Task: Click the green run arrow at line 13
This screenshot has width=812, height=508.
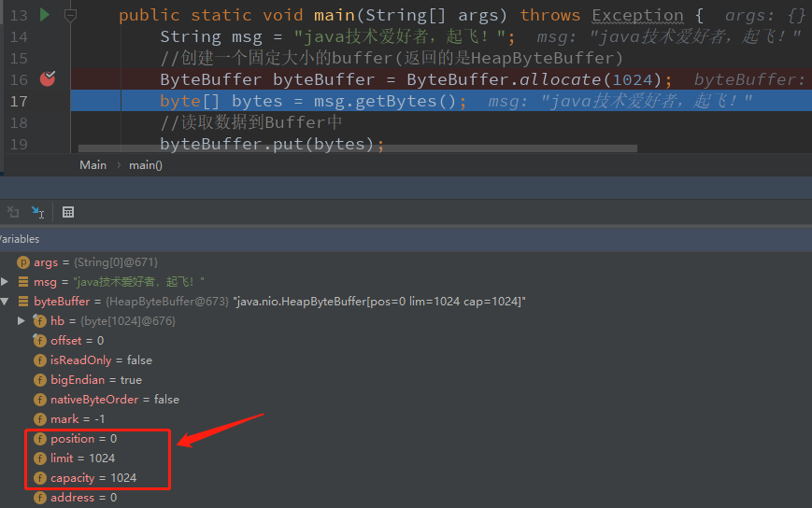Action: pos(45,15)
